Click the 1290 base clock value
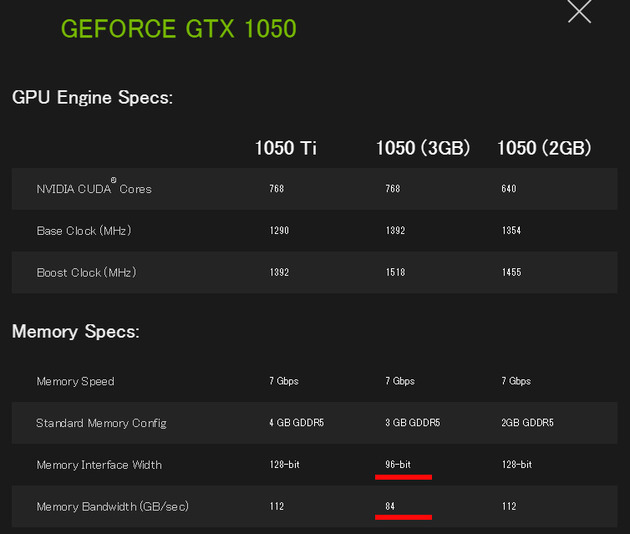Viewport: 630px width, 534px height. point(279,230)
